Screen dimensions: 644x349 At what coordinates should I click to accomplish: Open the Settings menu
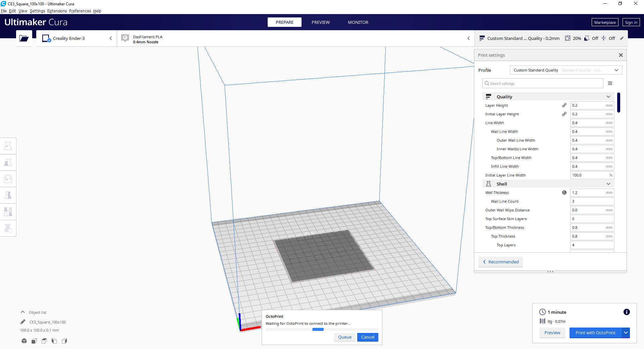(x=37, y=11)
